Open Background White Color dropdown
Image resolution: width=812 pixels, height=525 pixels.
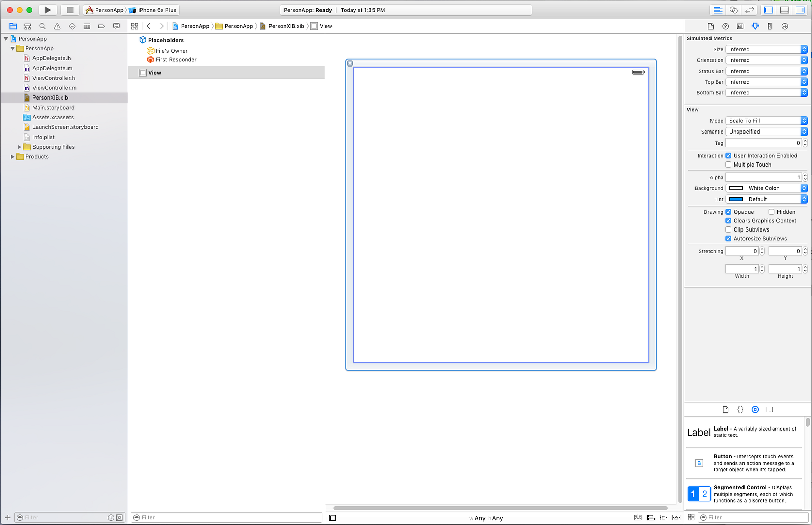tap(776, 188)
